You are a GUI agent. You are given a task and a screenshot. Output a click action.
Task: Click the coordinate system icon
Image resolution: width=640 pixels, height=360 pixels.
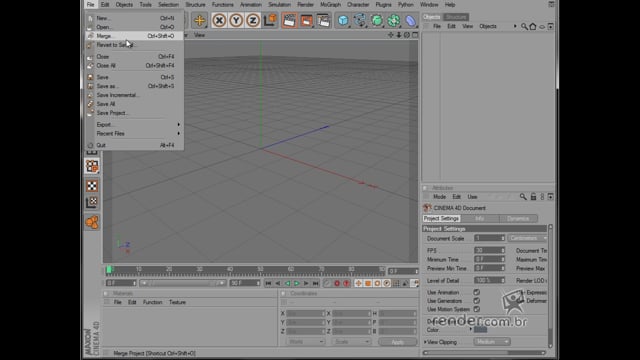(x=270, y=20)
